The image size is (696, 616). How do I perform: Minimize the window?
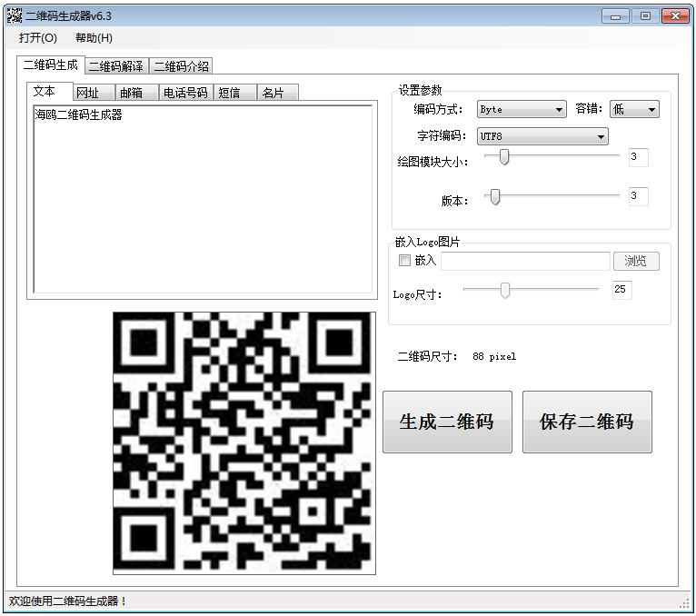point(615,16)
